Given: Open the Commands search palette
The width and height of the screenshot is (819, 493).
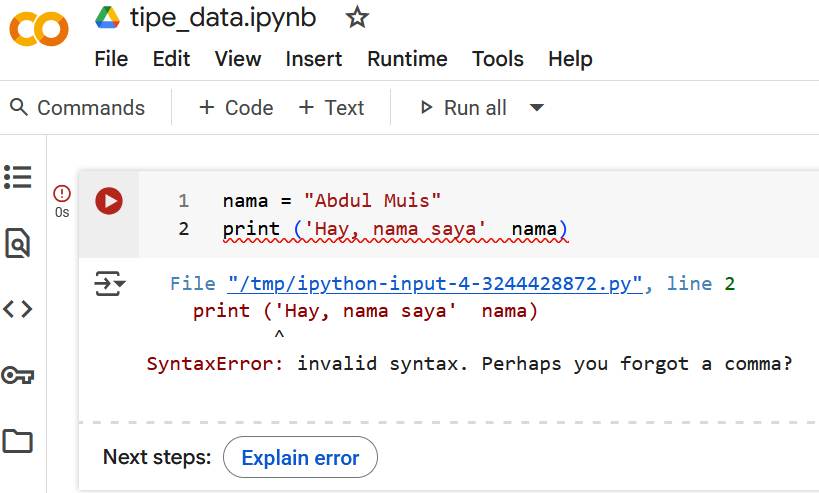Looking at the screenshot, I should pos(77,108).
